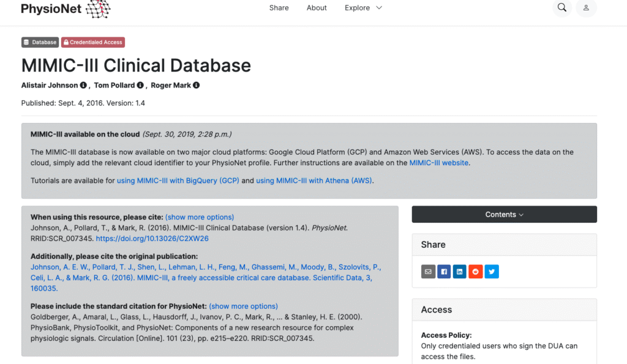The image size is (627, 364).
Task: Open the About menu item
Action: click(317, 8)
